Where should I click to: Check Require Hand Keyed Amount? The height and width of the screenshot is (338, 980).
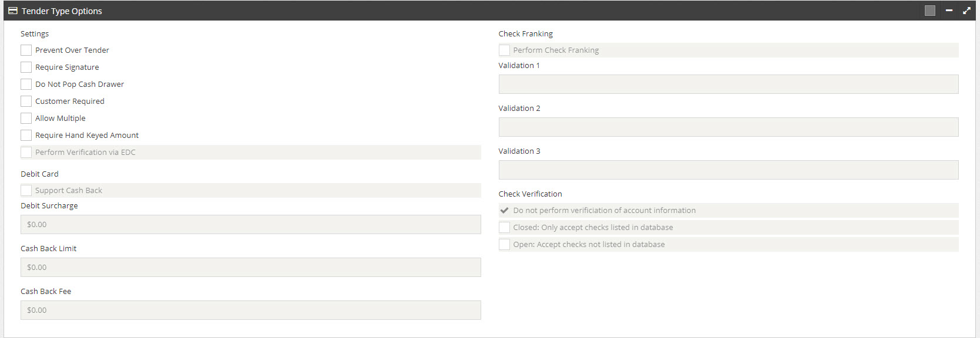tap(26, 136)
